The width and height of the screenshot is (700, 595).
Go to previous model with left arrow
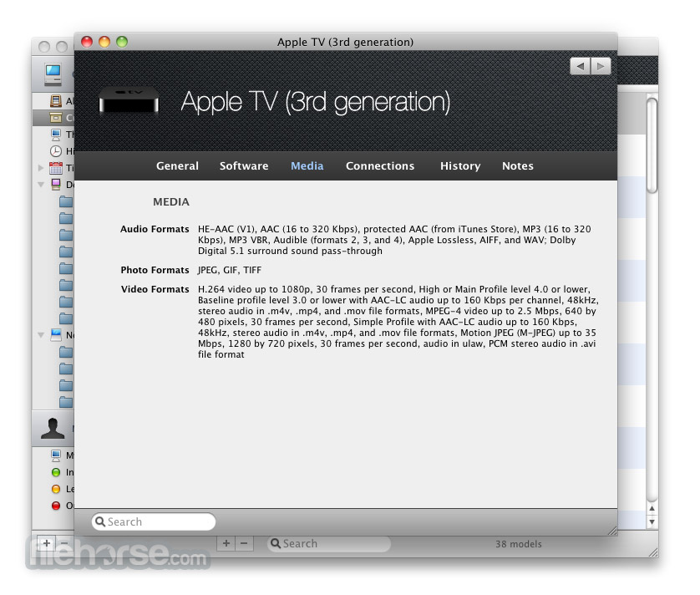pyautogui.click(x=581, y=66)
